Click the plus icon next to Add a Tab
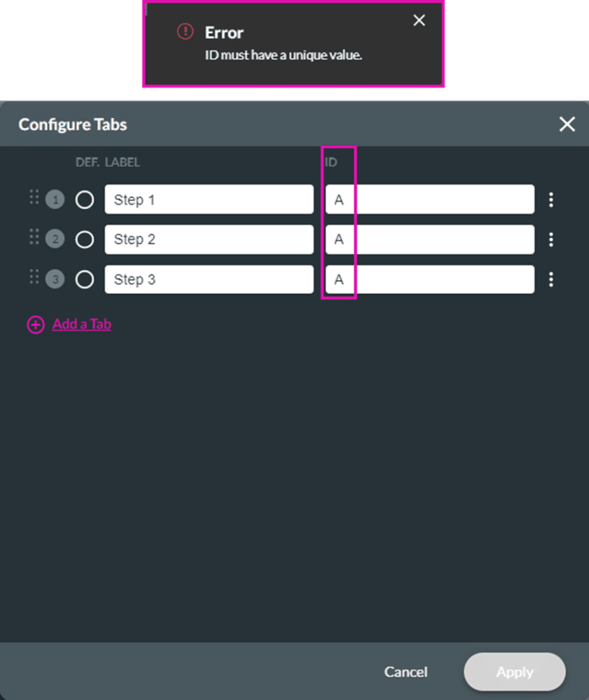 coord(36,325)
